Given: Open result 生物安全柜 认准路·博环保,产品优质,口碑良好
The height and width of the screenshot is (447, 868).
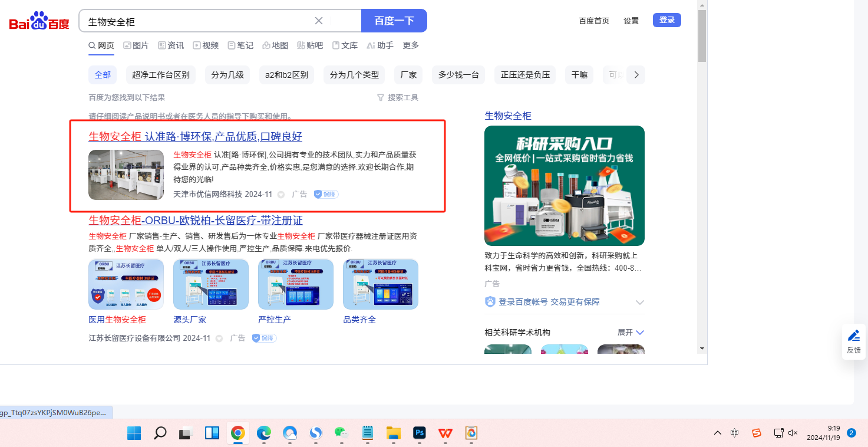Looking at the screenshot, I should (x=196, y=137).
